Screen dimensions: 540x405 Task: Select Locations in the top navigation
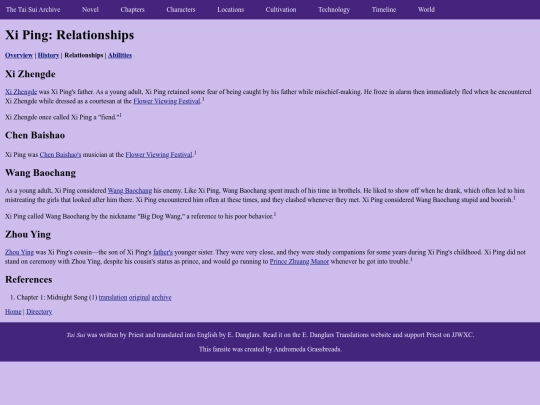pos(230,10)
